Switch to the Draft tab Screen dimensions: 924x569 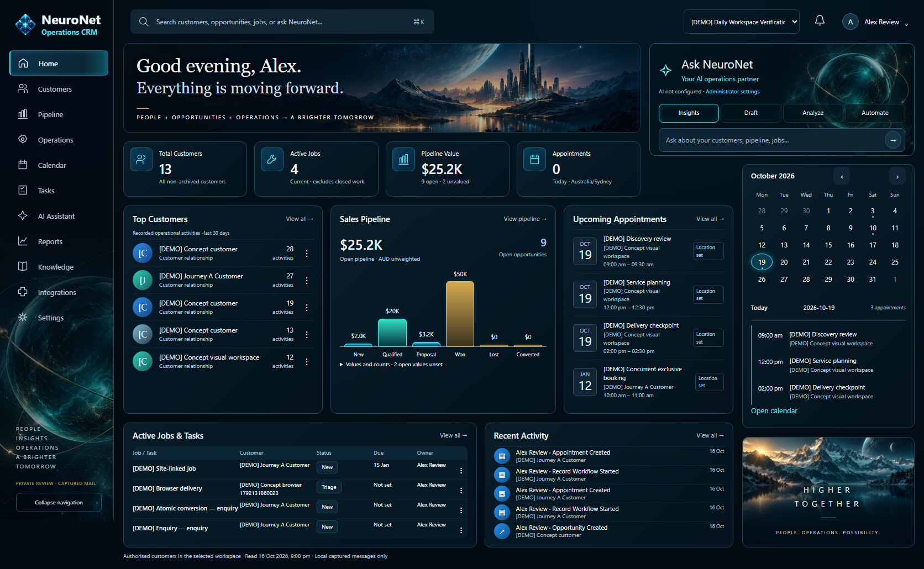(751, 113)
